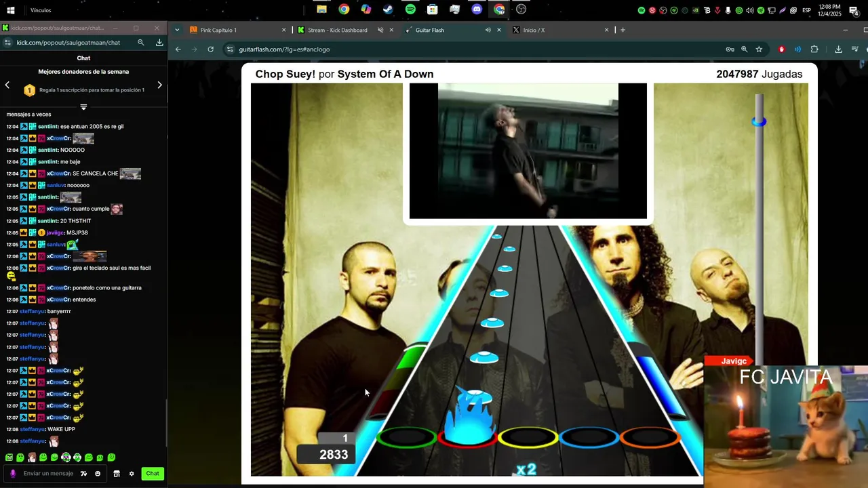
Task: Mute the Guitar Flash tab audio
Action: coord(488,30)
